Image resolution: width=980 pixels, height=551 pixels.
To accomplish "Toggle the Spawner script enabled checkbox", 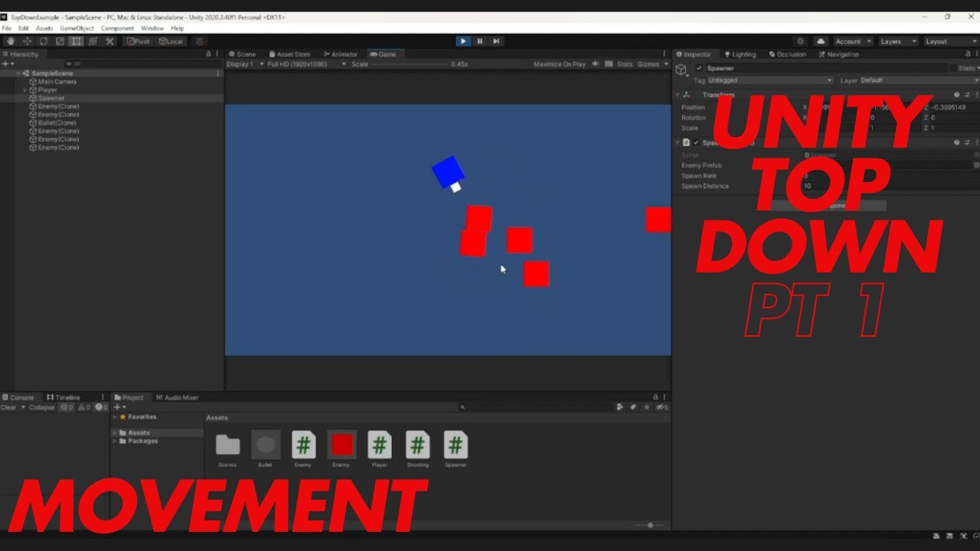I will click(696, 143).
